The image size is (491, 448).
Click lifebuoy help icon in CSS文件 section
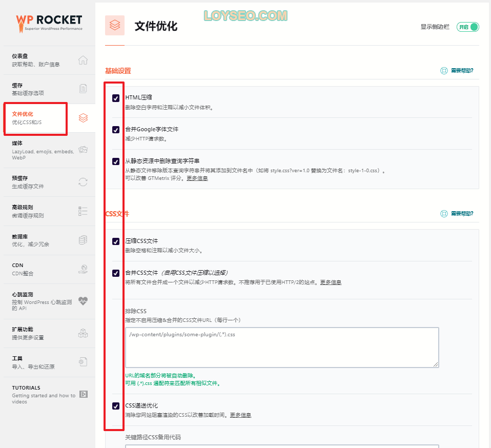(444, 214)
